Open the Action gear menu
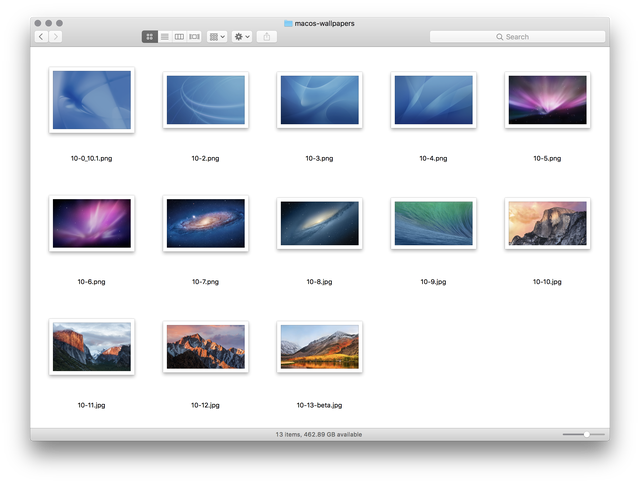Screen dimensions: 640x484 [242, 37]
